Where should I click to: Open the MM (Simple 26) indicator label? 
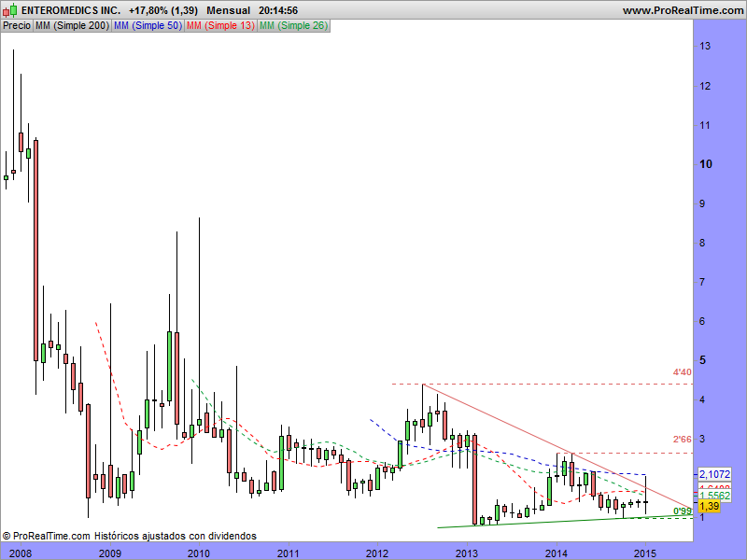[x=293, y=26]
